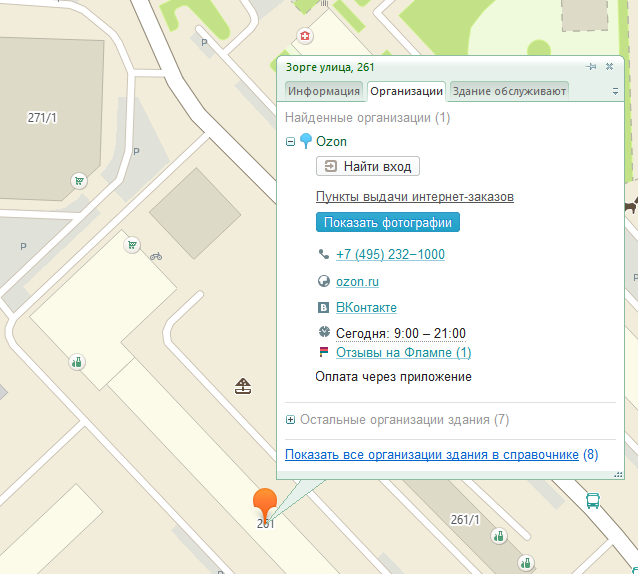Open Показать все организации здания в справочнике
Screen dimensions: 638x574
(x=432, y=454)
